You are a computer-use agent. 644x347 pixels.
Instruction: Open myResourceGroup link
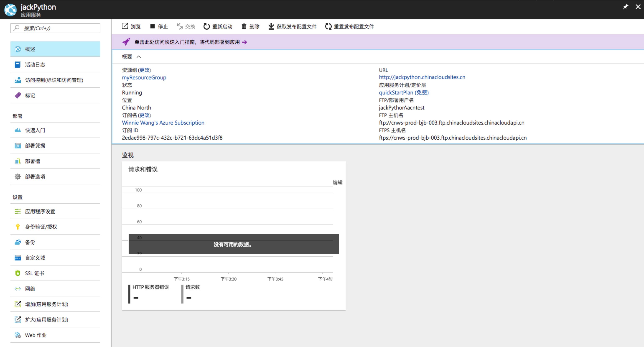pos(144,78)
